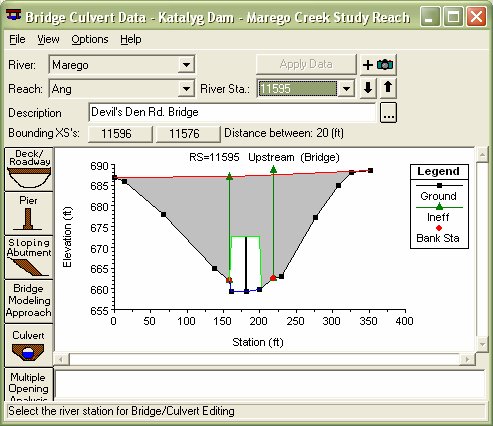Click the left red bank station marker

point(229,280)
